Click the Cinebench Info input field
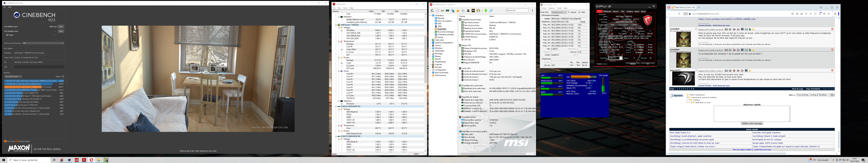The width and height of the screenshot is (868, 163). (39, 67)
